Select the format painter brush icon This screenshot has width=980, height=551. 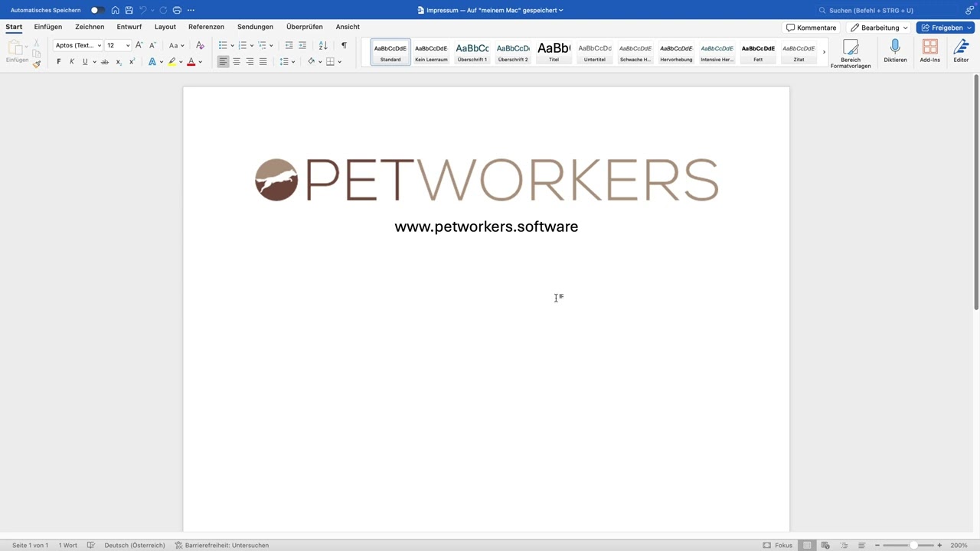pyautogui.click(x=37, y=64)
